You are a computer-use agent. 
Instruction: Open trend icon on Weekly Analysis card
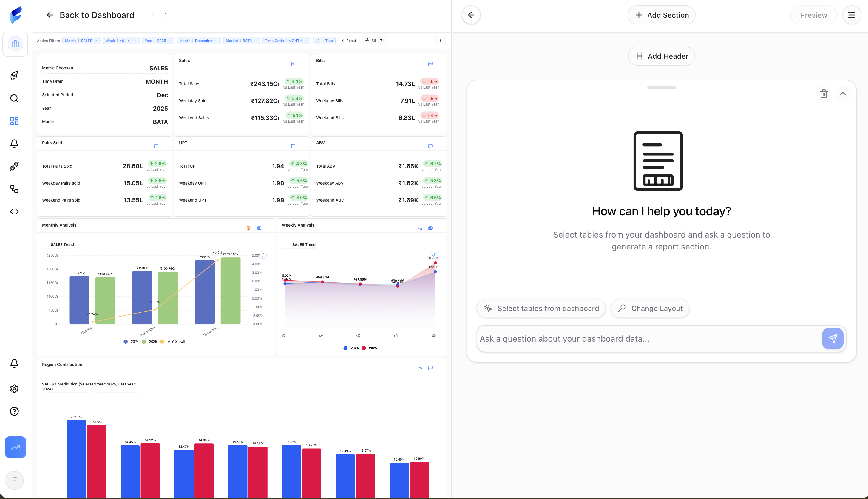click(419, 228)
